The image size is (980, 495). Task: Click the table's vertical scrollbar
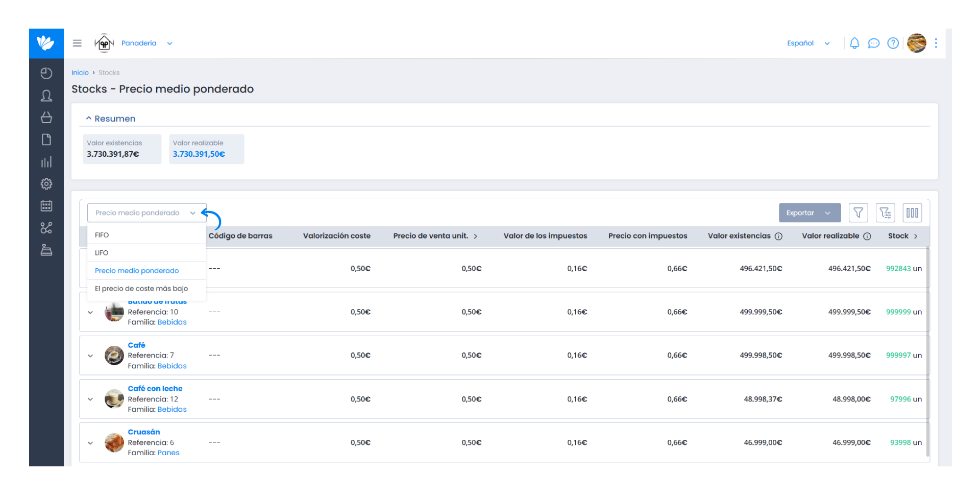[x=928, y=351]
